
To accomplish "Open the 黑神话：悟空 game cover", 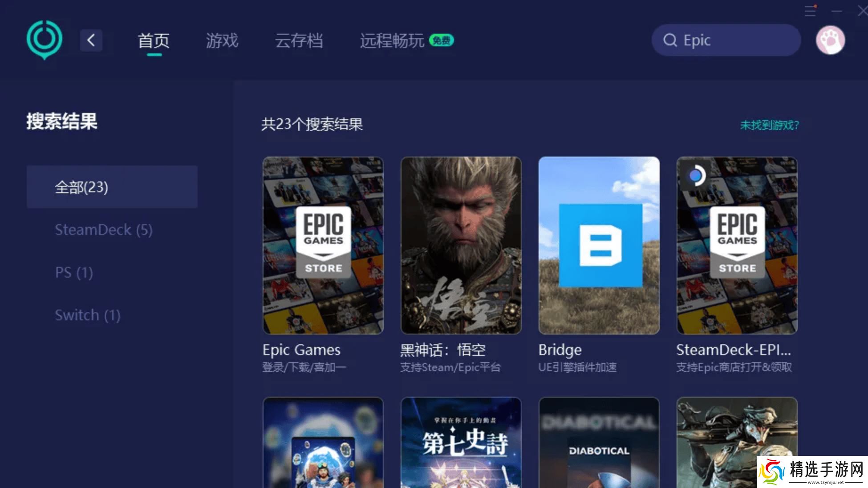I will (x=461, y=245).
